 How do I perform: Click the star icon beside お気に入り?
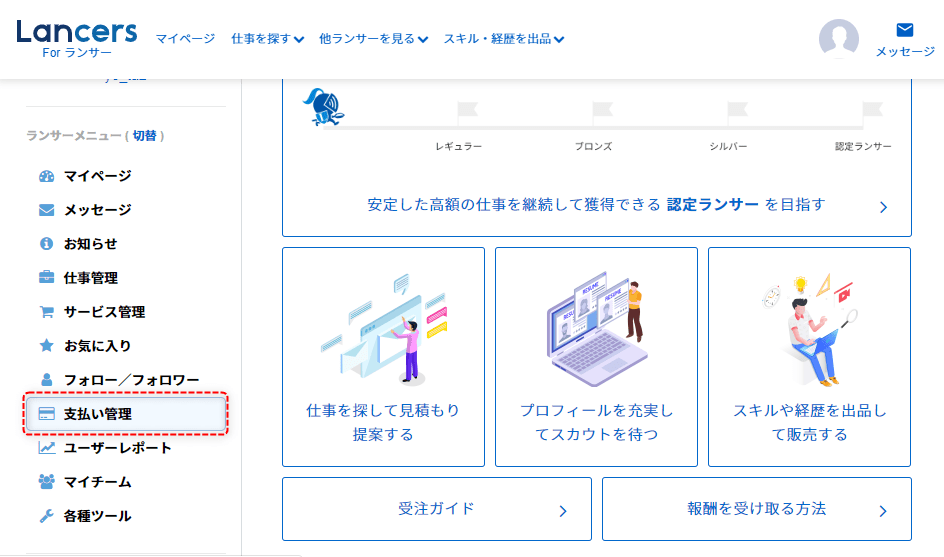pyautogui.click(x=46, y=346)
